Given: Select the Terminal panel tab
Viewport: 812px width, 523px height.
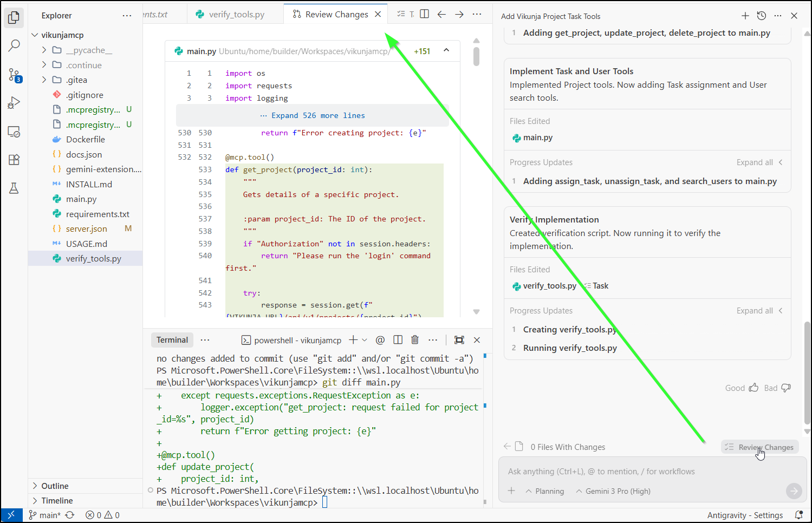Looking at the screenshot, I should (x=172, y=340).
